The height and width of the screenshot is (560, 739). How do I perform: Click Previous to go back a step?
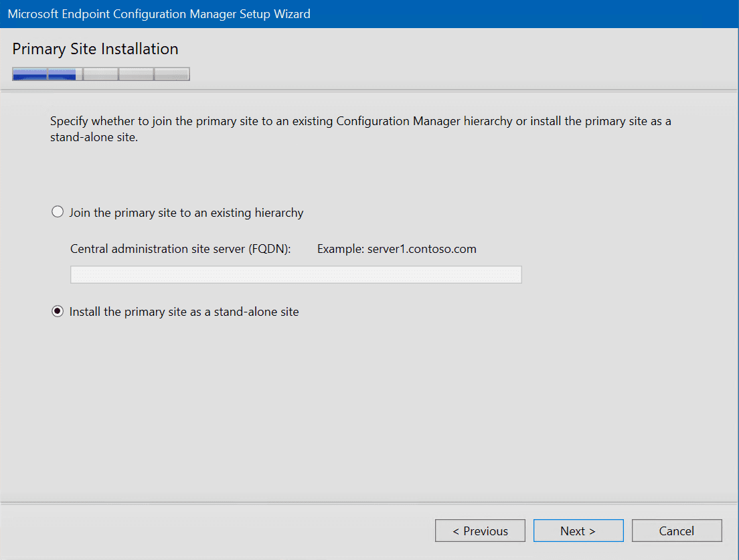(x=480, y=530)
